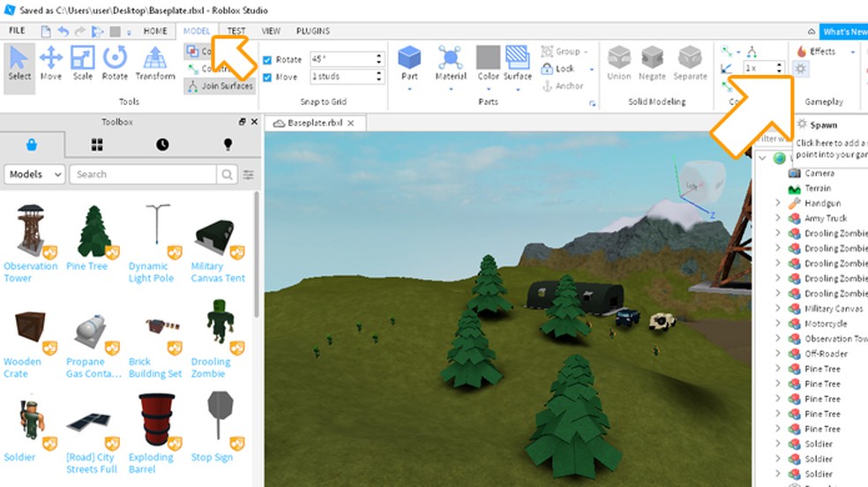Select the Move tool
The width and height of the screenshot is (868, 487).
(x=50, y=64)
